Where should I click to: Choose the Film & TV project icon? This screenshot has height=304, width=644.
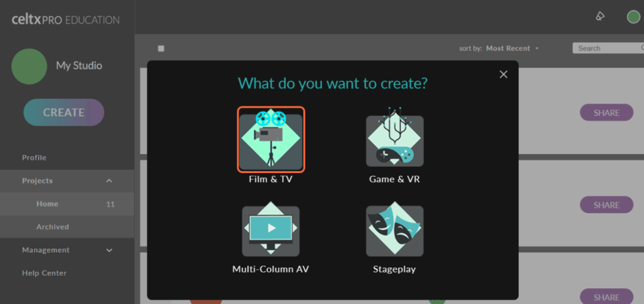(270, 139)
